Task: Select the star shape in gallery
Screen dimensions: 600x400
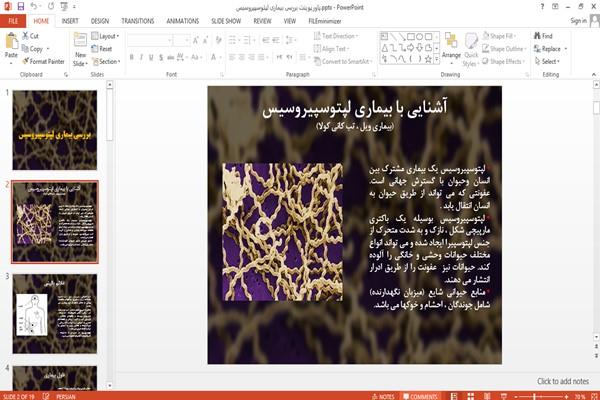Action: click(x=428, y=59)
